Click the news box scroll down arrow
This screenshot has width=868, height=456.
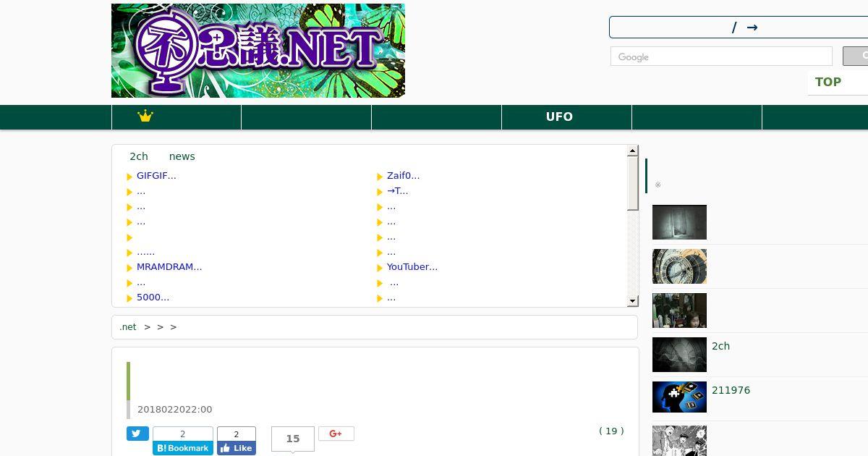point(633,301)
